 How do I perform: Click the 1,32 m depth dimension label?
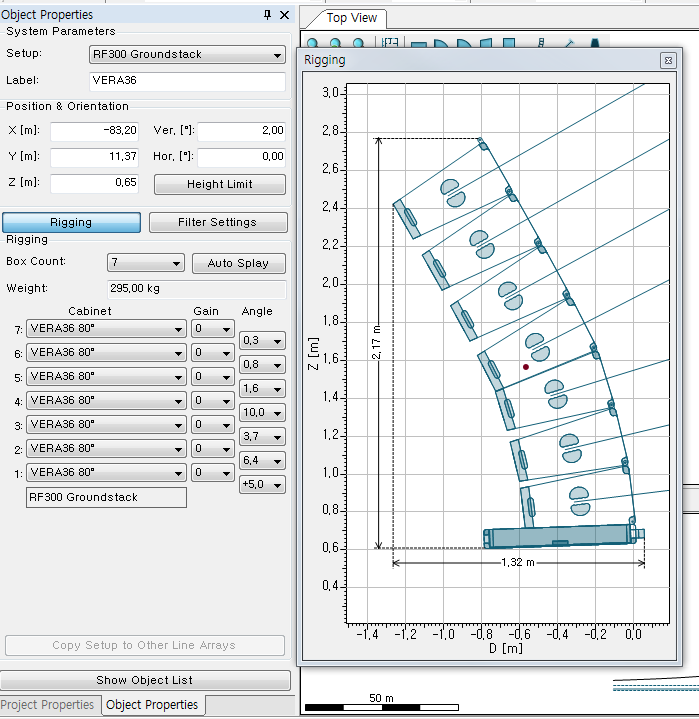tap(518, 563)
